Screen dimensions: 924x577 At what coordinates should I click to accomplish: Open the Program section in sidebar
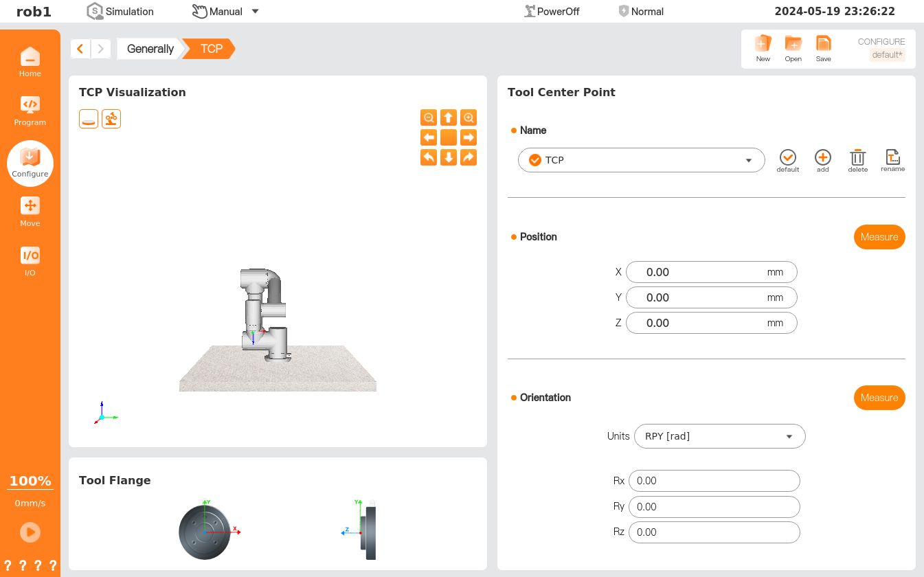click(x=30, y=111)
